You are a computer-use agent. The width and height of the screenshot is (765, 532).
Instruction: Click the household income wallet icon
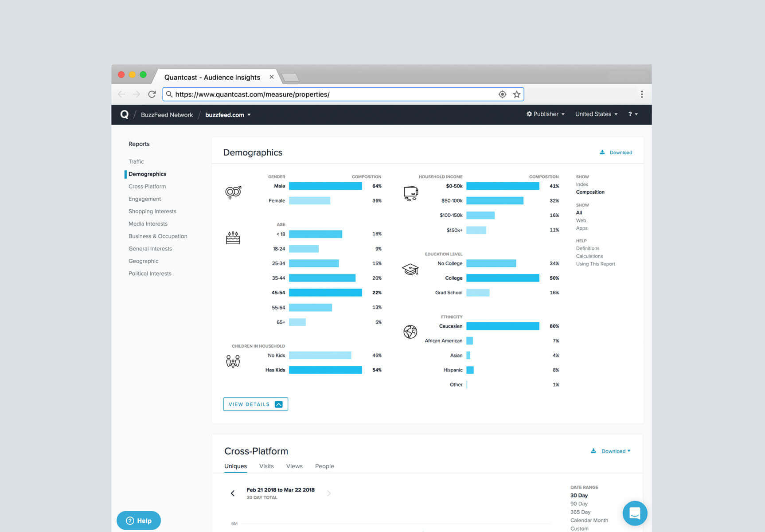[411, 193]
